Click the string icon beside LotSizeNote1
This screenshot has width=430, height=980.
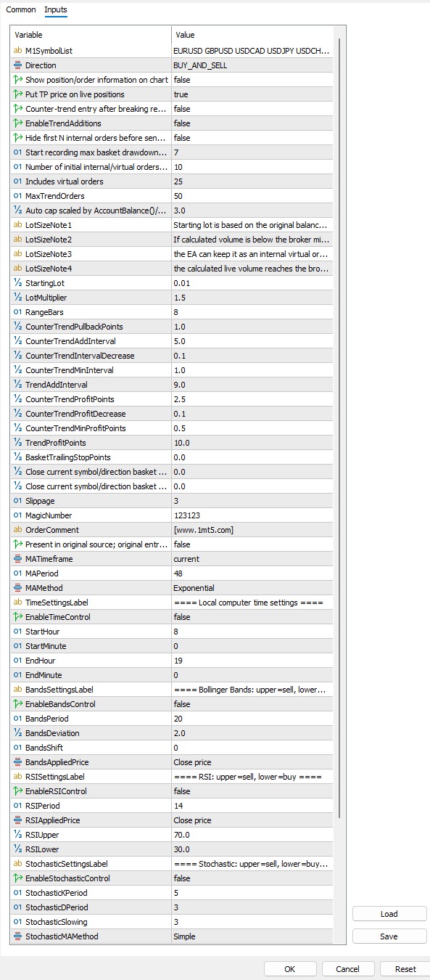click(x=17, y=225)
